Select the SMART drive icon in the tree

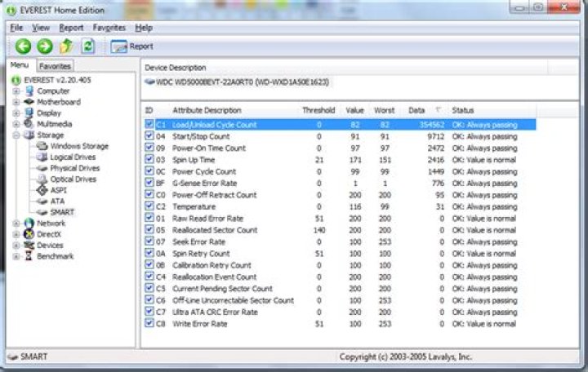coord(42,212)
